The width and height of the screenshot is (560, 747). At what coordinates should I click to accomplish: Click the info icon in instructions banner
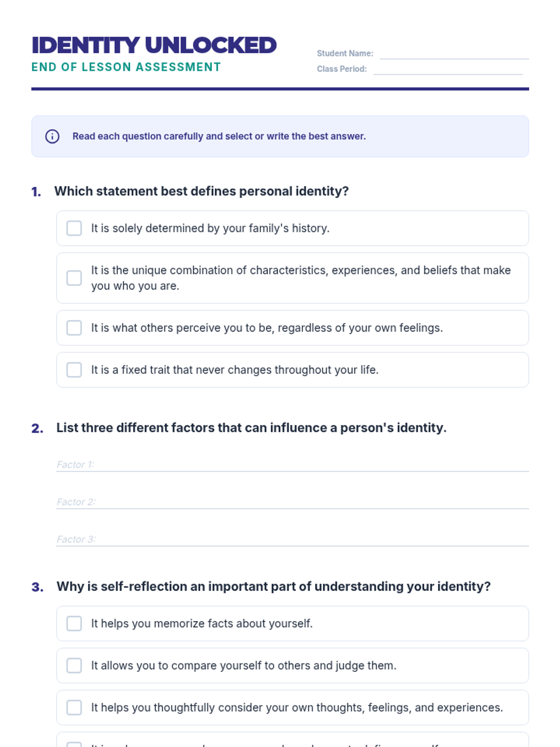pos(52,136)
